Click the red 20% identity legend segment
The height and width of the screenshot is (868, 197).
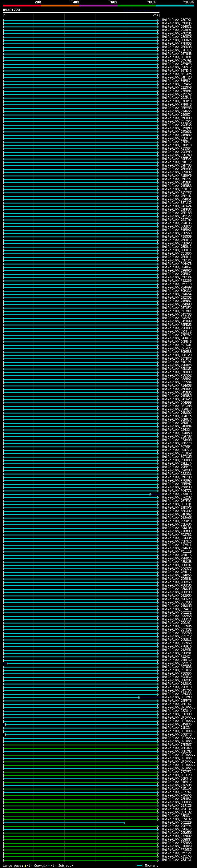pyautogui.click(x=22, y=6)
